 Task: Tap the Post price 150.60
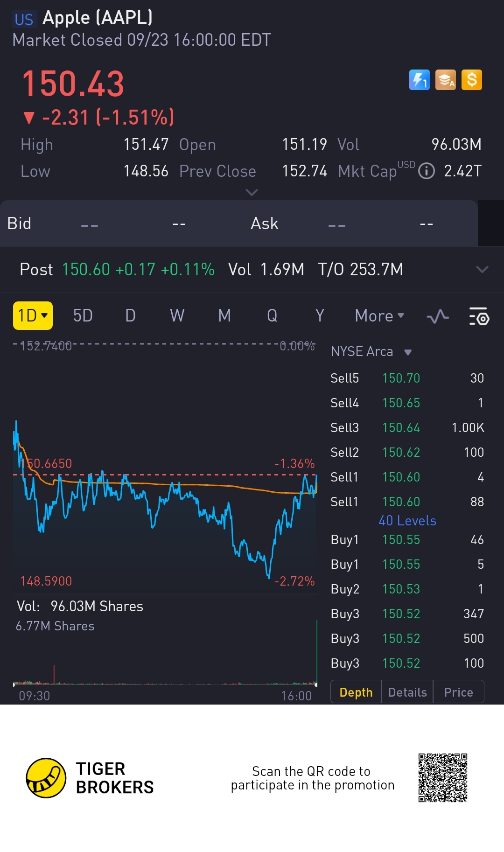point(86,269)
